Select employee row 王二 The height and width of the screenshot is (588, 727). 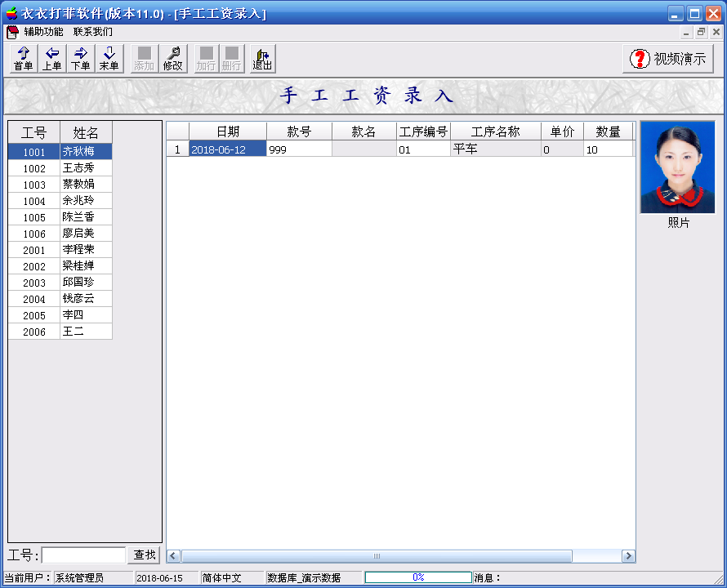(60, 331)
